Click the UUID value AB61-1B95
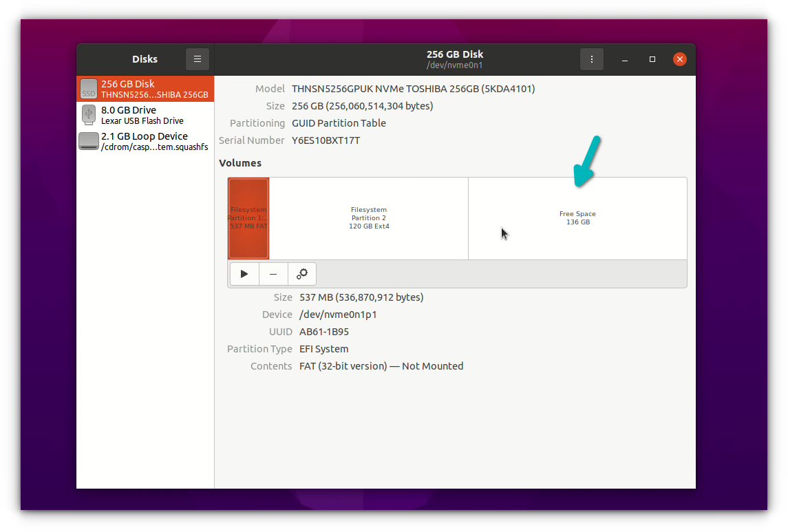788x532 pixels. click(x=323, y=331)
